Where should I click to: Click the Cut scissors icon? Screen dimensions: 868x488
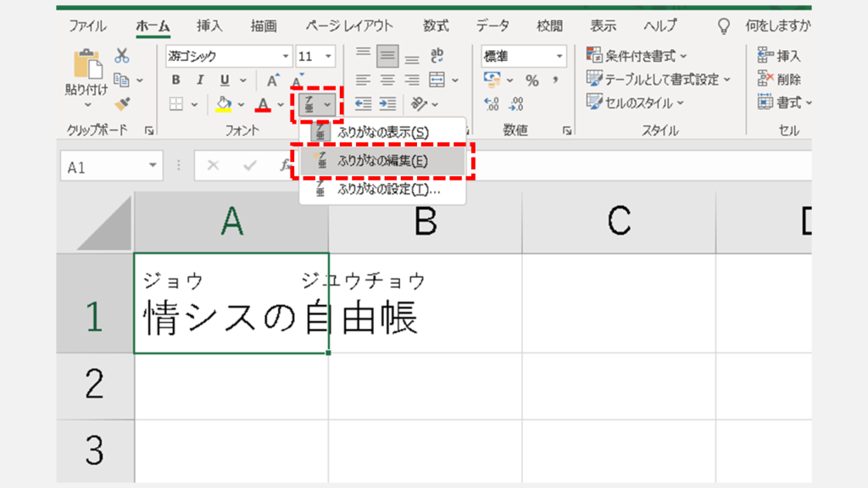[122, 56]
